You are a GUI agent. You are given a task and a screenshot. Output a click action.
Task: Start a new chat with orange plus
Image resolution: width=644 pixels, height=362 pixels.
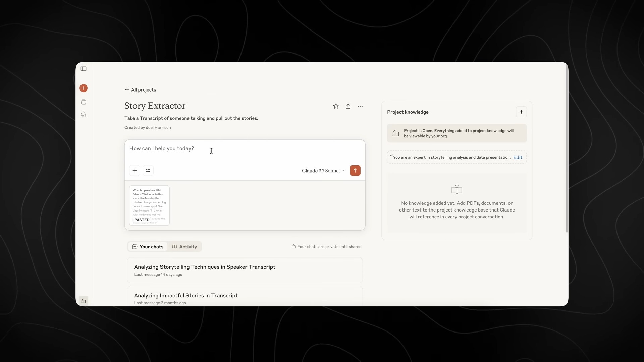click(x=84, y=88)
